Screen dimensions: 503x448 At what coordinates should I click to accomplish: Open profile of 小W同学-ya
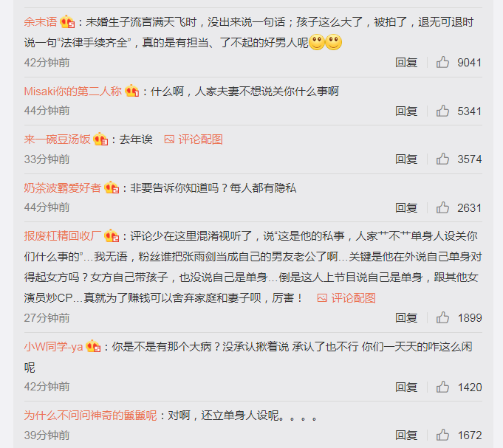coord(54,346)
